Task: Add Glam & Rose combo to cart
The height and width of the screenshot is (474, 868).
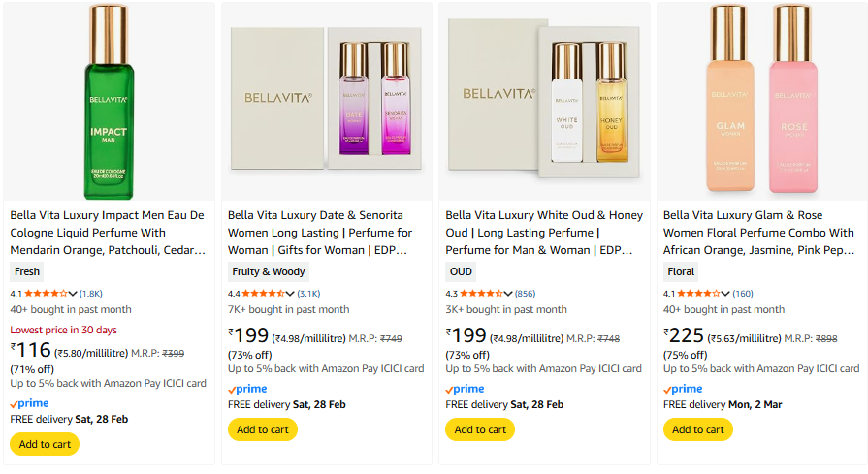Action: point(698,429)
